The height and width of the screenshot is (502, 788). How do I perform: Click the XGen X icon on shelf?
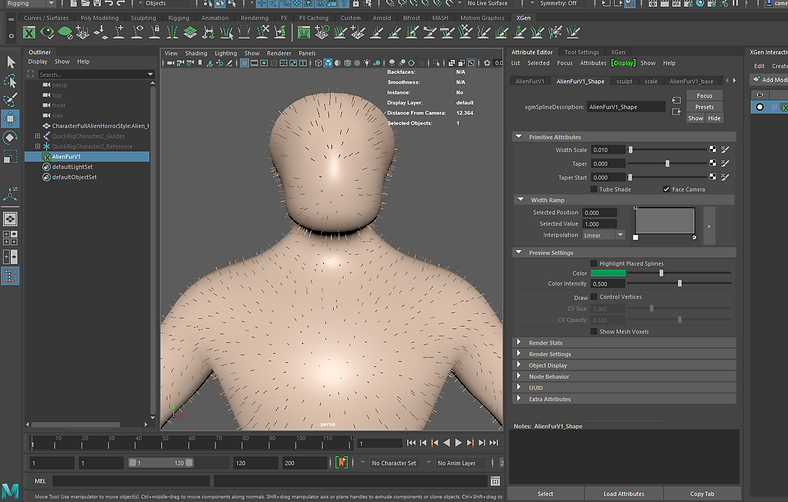coord(29,33)
